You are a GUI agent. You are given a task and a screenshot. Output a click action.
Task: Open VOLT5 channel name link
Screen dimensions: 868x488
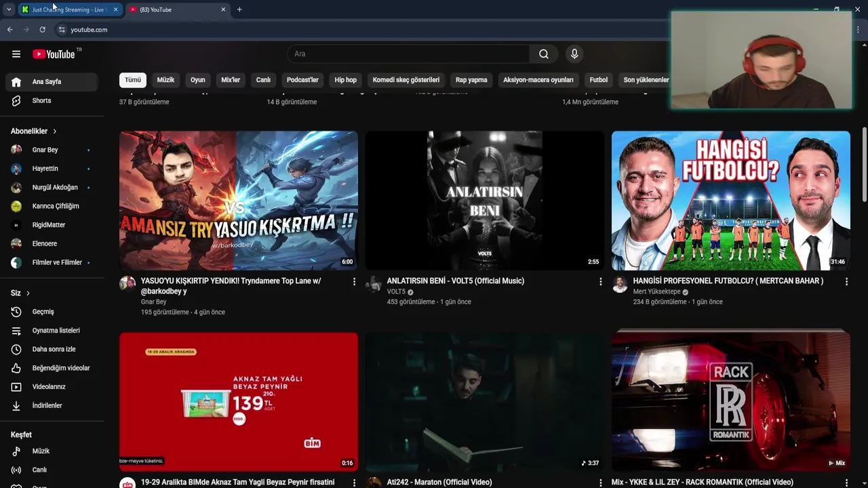[396, 291]
